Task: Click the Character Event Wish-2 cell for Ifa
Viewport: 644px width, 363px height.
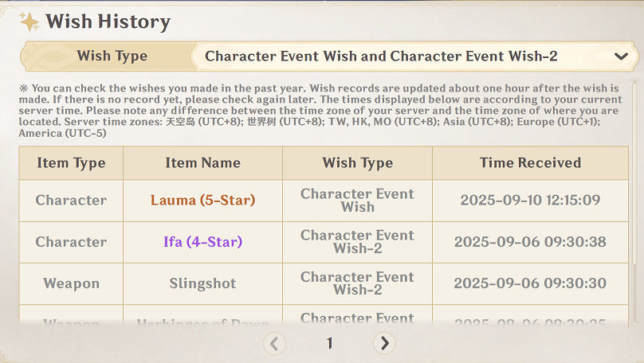Action: [357, 242]
